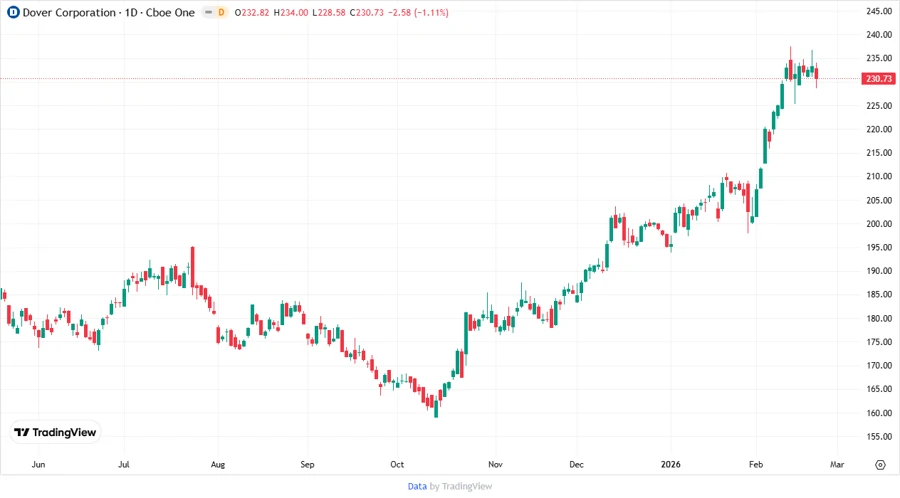The width and height of the screenshot is (900, 498).
Task: Click the orange D data status badge
Action: [221, 12]
